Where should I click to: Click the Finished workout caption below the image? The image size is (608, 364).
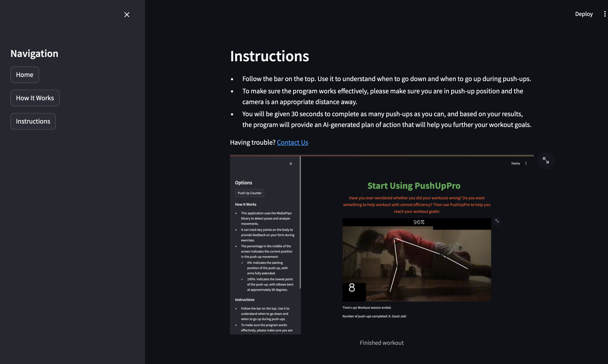(x=381, y=343)
